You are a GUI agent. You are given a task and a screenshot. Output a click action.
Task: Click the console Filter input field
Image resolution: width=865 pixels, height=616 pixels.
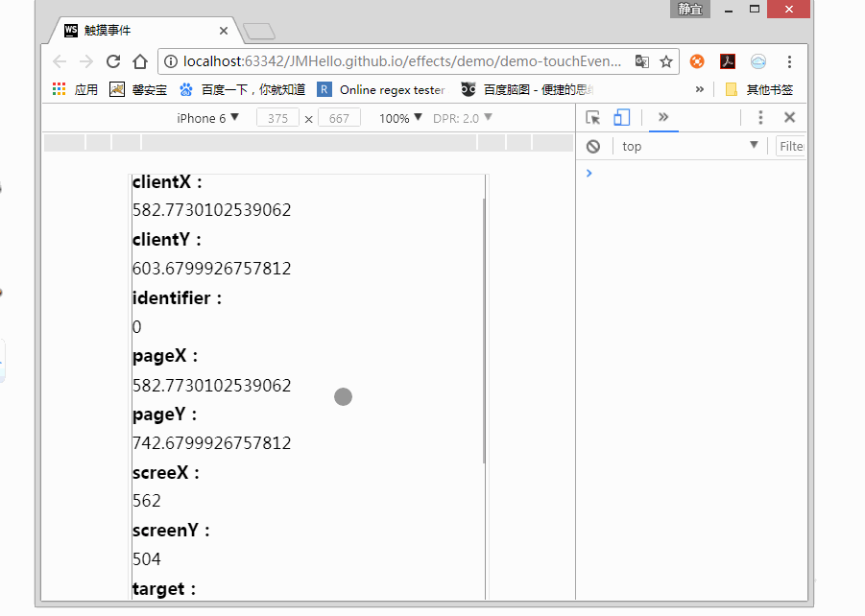791,146
